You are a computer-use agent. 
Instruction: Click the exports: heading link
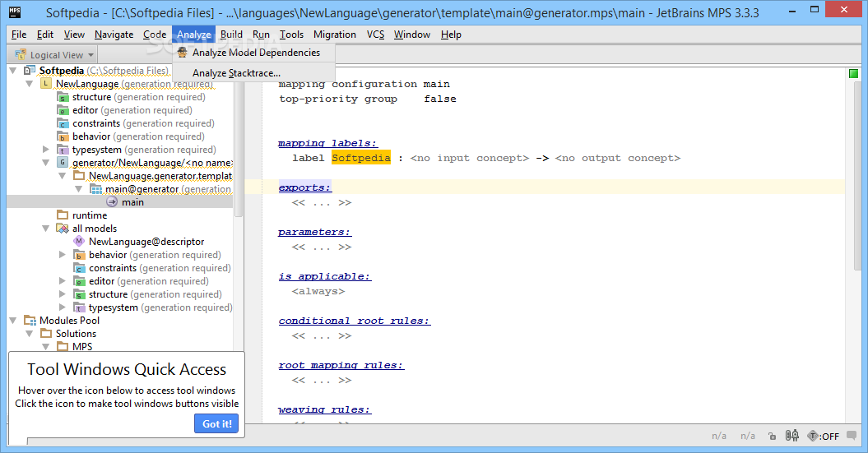pos(304,187)
